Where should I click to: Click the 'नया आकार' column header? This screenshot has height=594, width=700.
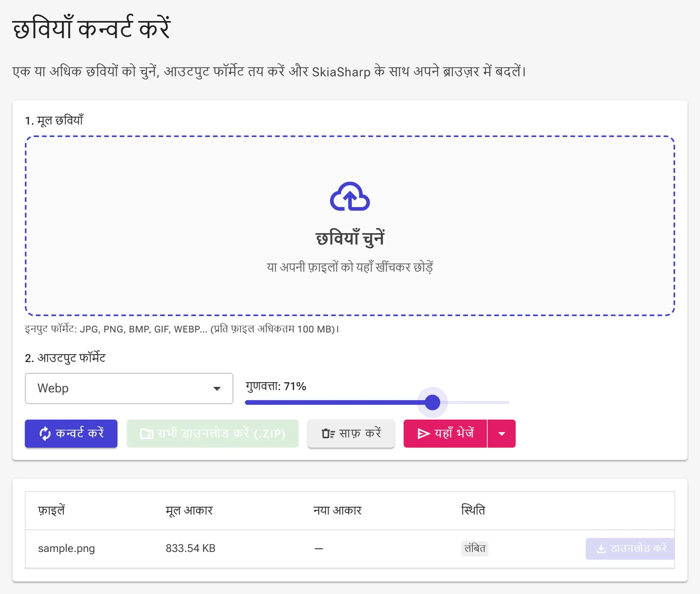[x=337, y=510]
